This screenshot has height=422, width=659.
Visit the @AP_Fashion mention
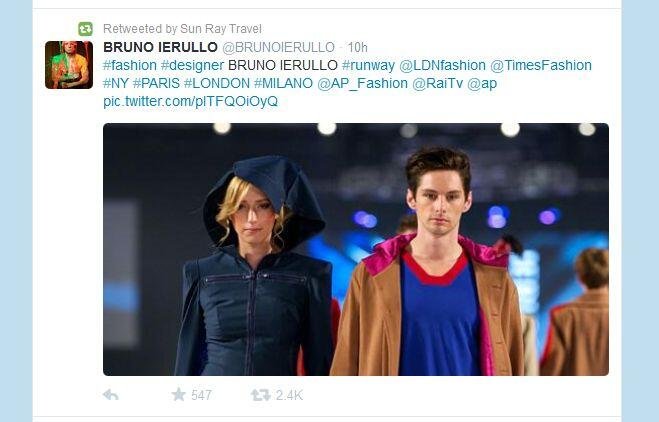coord(362,83)
